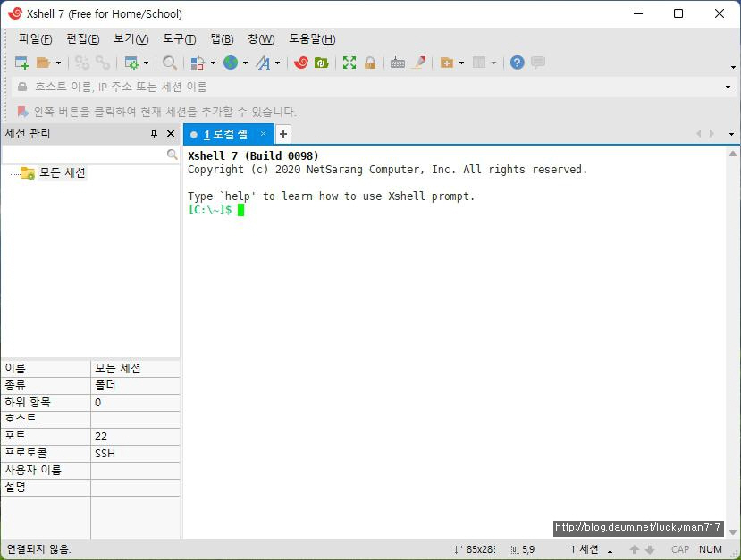
Task: Click the Find magnifier toolbar icon
Action: coord(170,63)
